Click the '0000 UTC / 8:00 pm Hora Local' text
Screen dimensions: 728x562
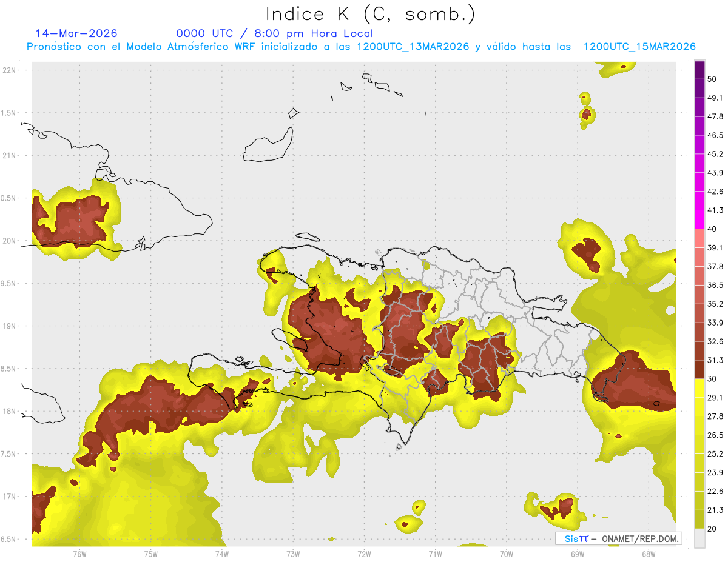click(275, 33)
